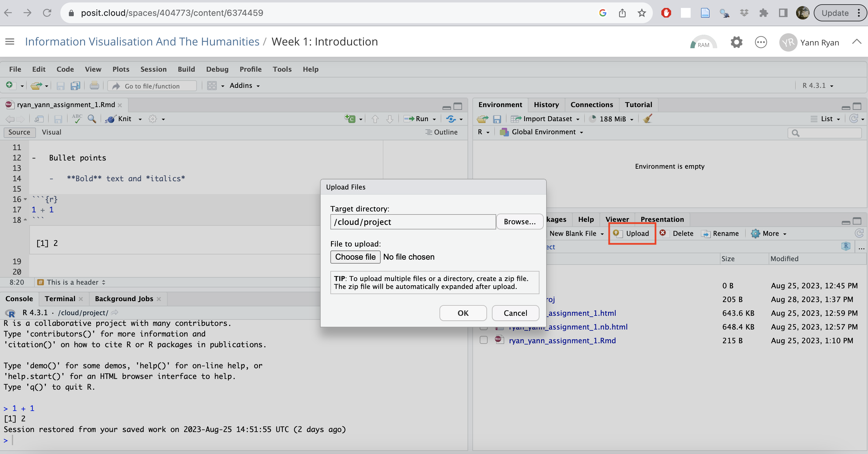Click the spell check ABC icon
The height and width of the screenshot is (454, 868).
pyautogui.click(x=77, y=119)
